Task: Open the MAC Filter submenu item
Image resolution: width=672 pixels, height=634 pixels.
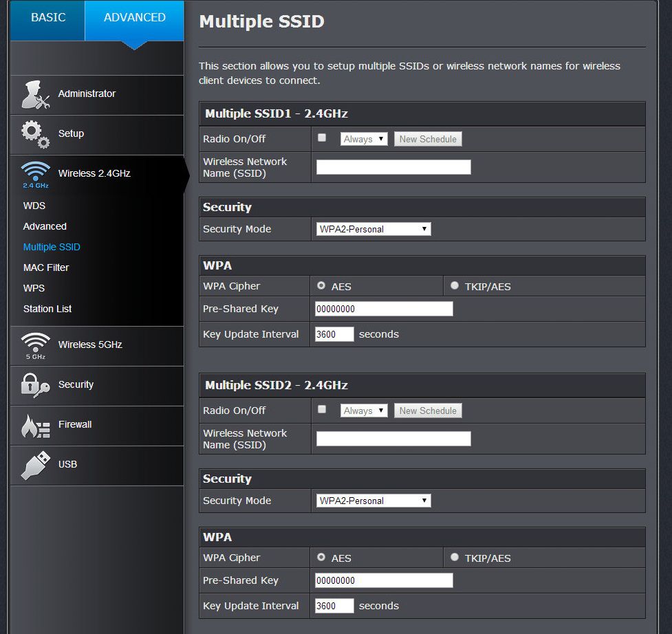Action: point(46,267)
